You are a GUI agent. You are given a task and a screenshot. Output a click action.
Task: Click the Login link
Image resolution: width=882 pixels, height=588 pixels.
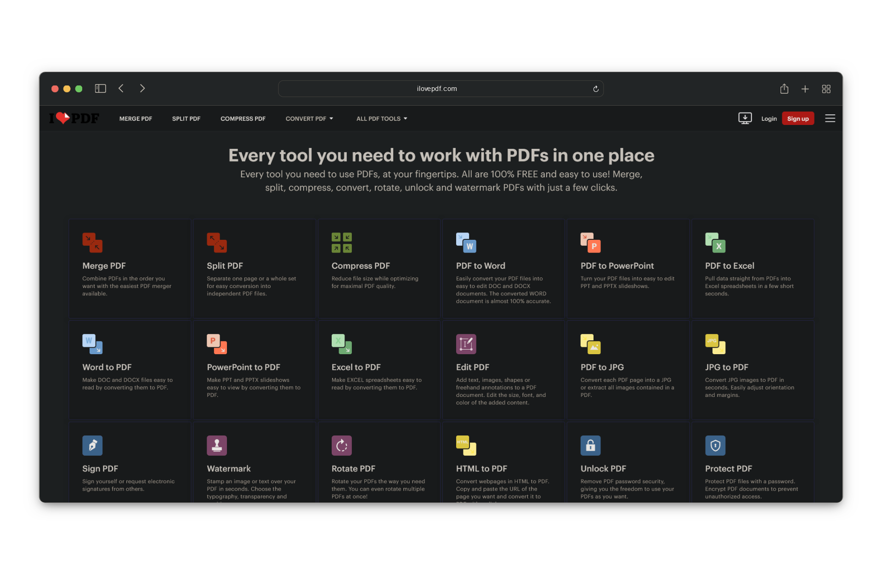click(769, 119)
